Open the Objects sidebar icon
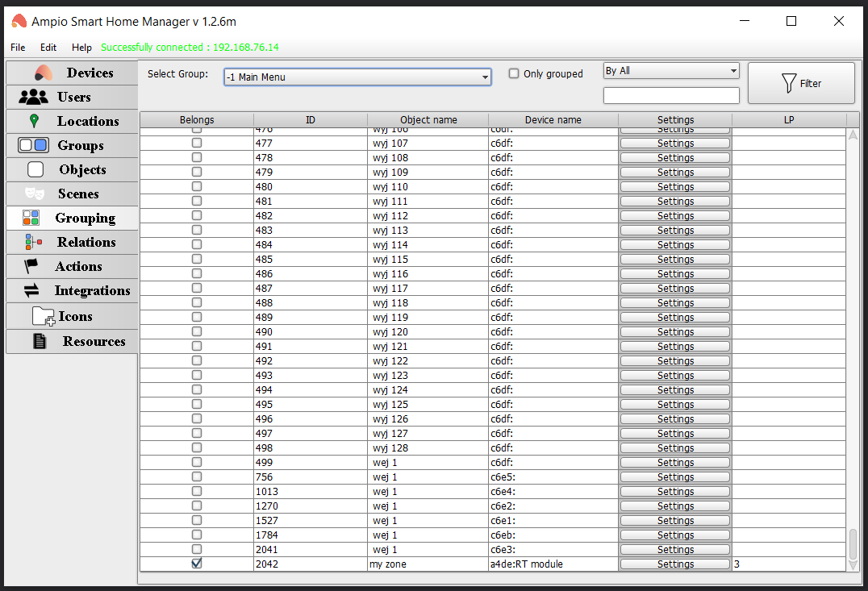 click(x=35, y=169)
